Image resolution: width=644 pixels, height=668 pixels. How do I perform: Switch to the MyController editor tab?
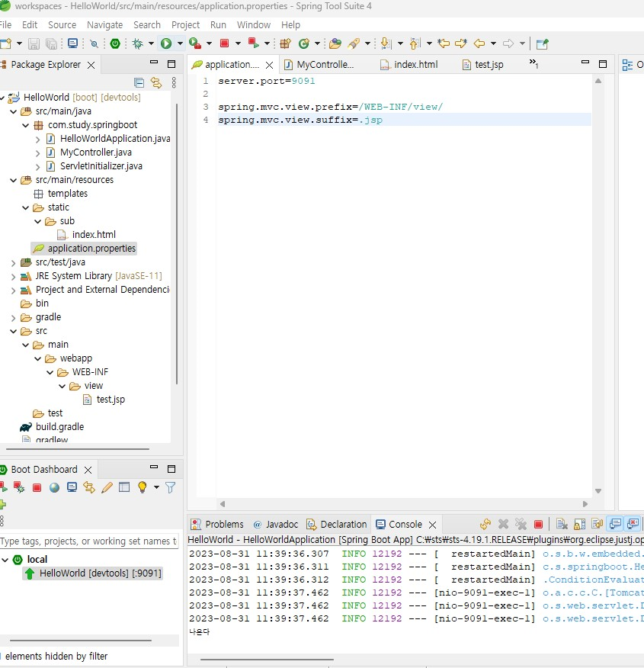click(x=319, y=64)
